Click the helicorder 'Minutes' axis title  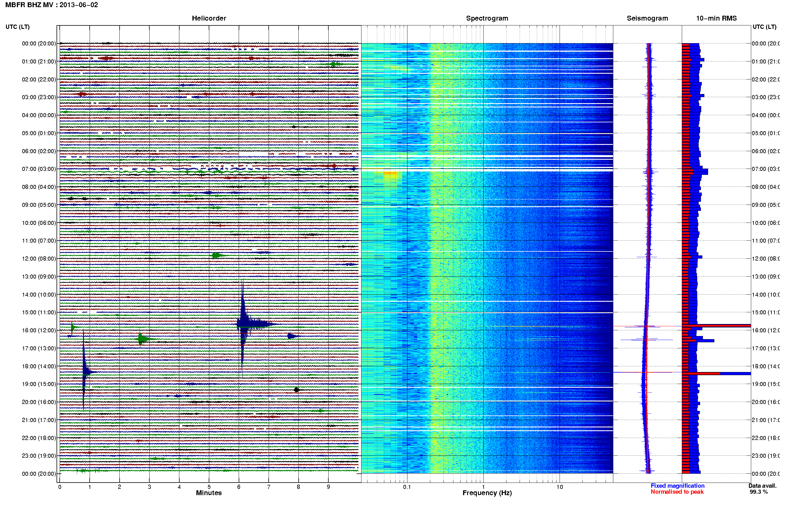coord(209,493)
